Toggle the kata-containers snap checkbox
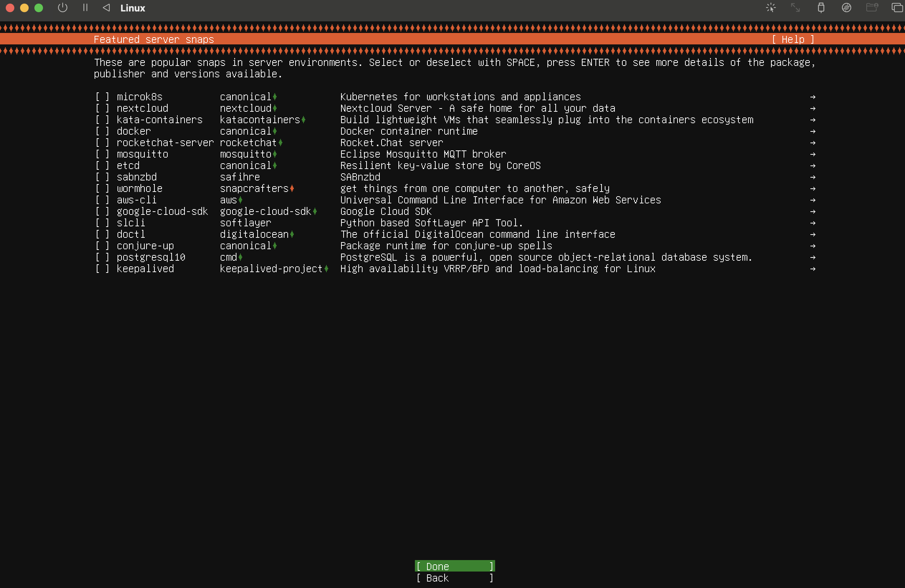The width and height of the screenshot is (905, 588). [102, 120]
